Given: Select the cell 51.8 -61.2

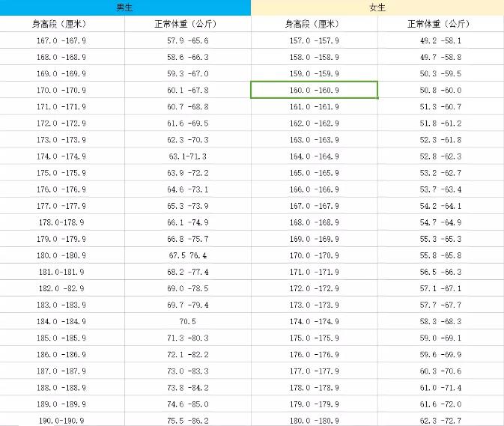Looking at the screenshot, I should click(x=440, y=124).
